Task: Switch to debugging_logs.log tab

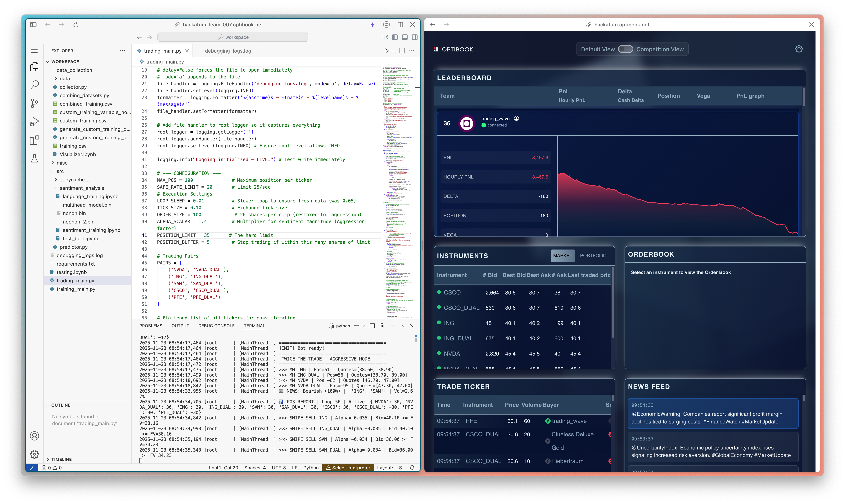Action: 228,51
